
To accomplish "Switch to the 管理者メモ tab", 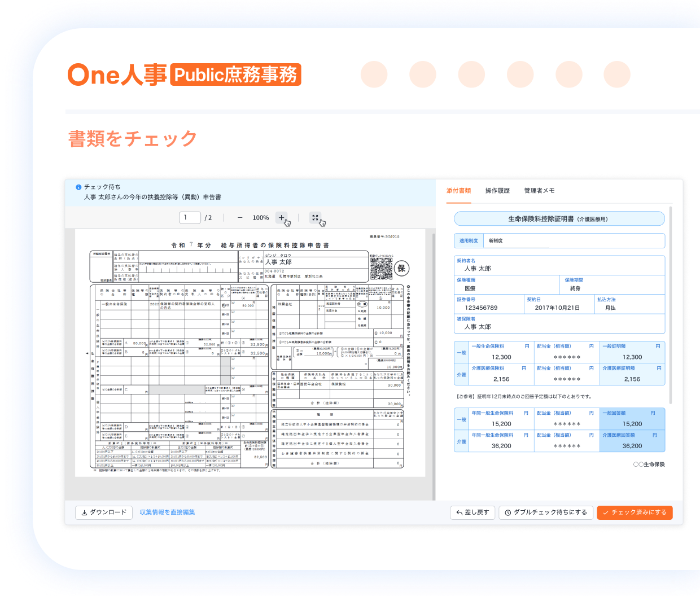I will click(539, 191).
